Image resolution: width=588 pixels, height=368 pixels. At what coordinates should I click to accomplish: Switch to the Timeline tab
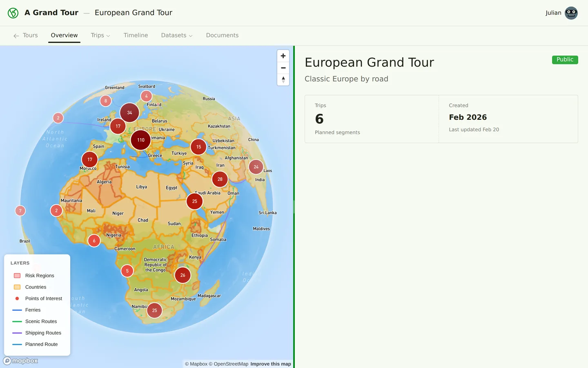136,35
